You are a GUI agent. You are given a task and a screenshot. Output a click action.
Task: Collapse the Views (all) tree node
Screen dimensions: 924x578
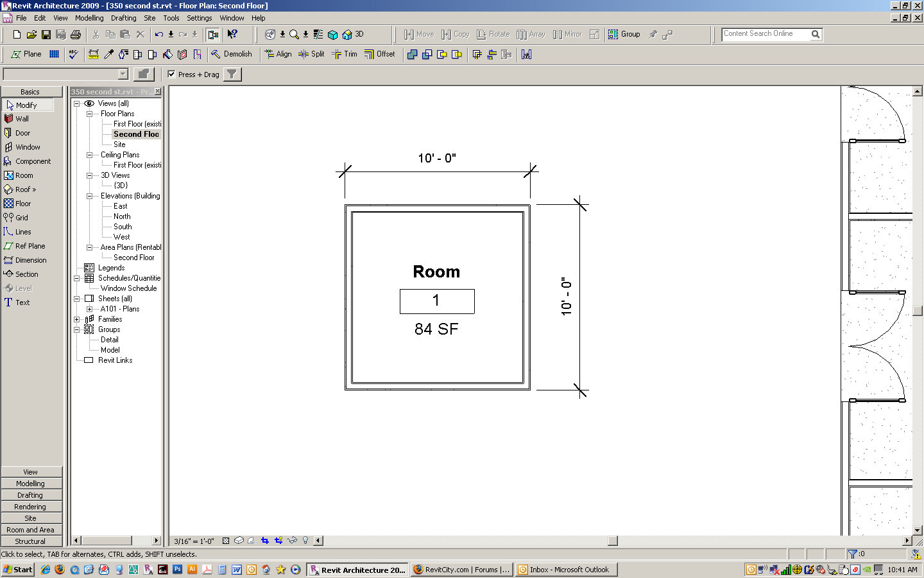tap(77, 103)
